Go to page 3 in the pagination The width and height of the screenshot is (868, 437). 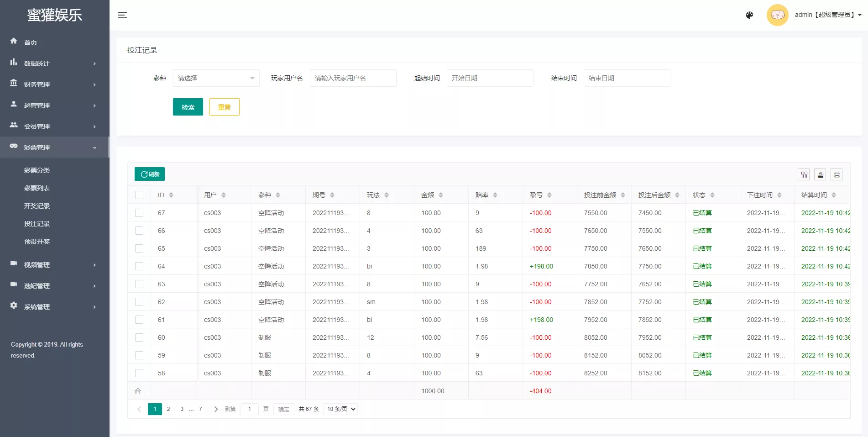181,409
